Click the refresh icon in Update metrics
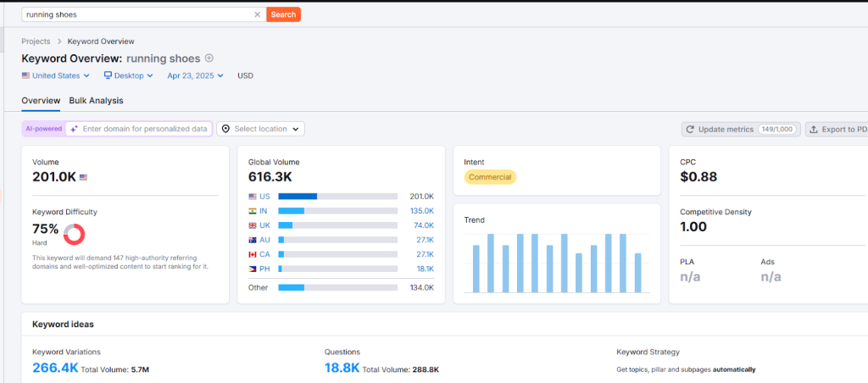Screen dimensions: 868x383 (690, 130)
